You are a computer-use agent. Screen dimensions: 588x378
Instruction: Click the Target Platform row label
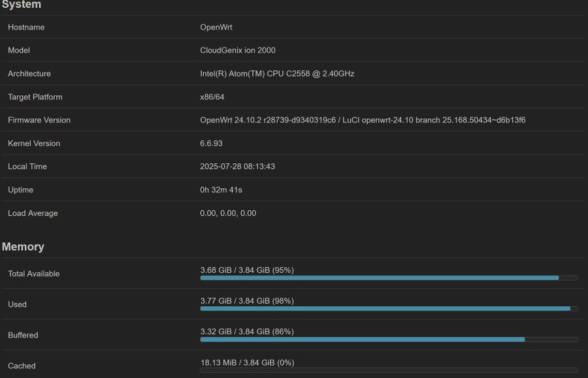click(x=35, y=97)
